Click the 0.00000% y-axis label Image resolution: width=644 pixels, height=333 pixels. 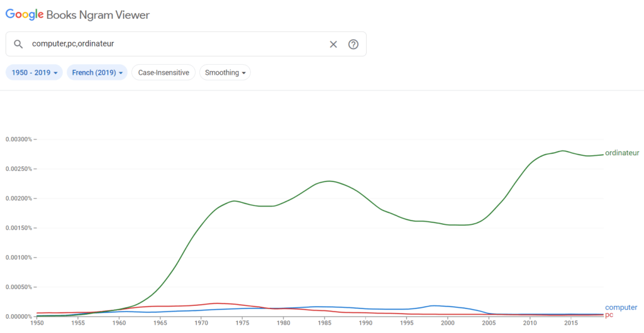point(18,317)
